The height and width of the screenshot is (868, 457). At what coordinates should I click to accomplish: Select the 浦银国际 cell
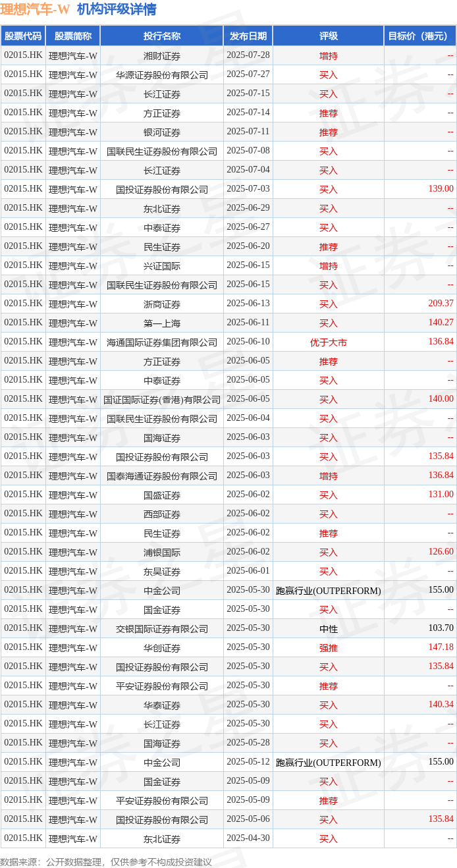(x=162, y=553)
